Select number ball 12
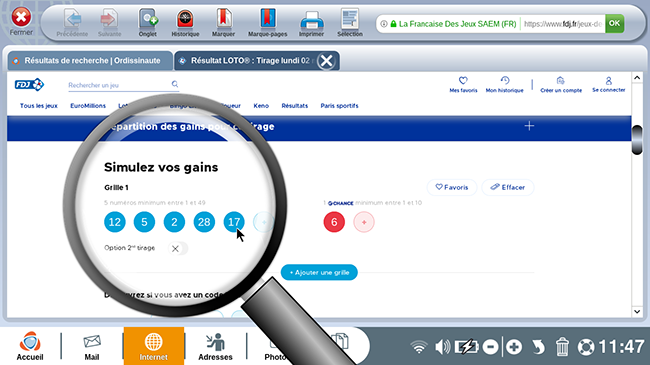This screenshot has height=365, width=650. pyautogui.click(x=115, y=222)
